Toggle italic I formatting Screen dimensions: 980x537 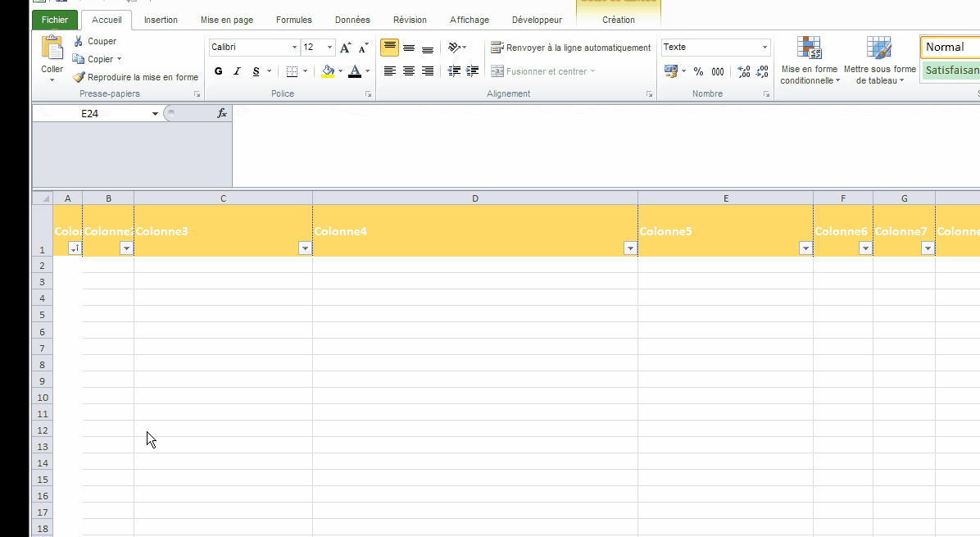coord(238,71)
